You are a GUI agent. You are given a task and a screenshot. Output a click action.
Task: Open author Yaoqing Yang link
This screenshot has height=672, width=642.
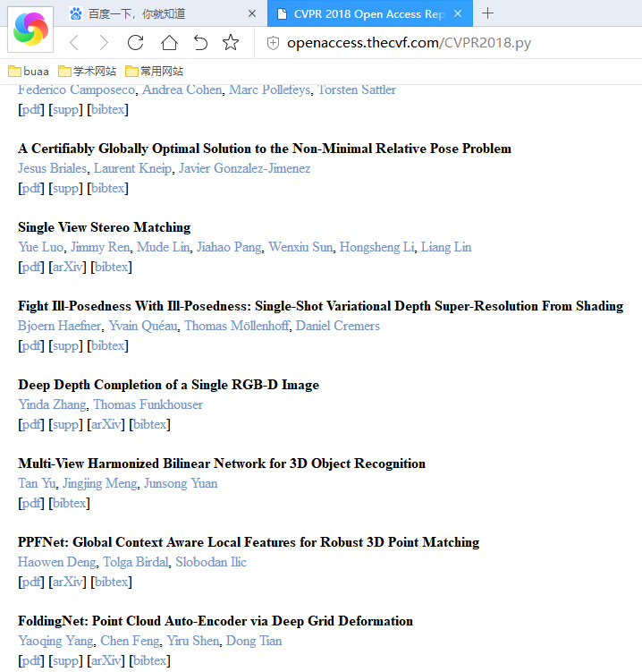[55, 642]
